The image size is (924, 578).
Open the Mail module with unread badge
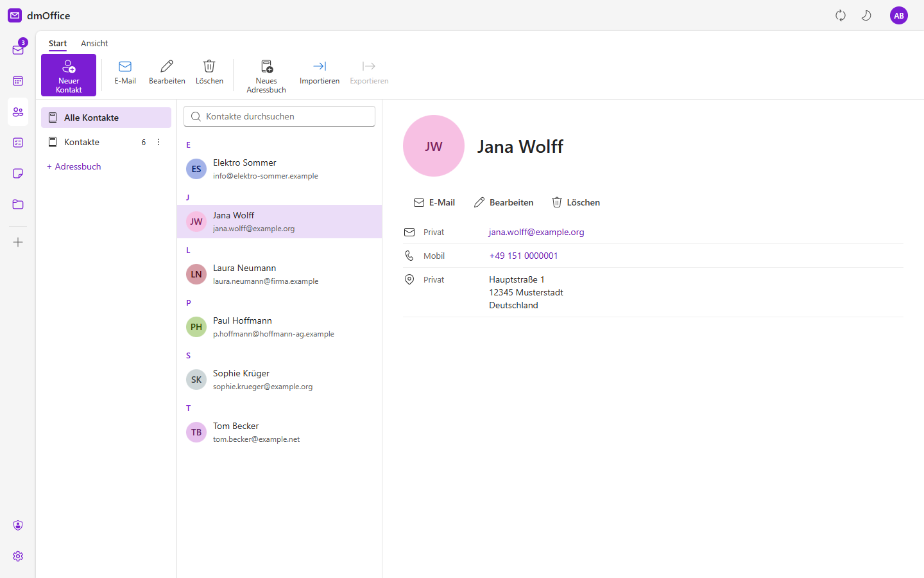point(18,49)
